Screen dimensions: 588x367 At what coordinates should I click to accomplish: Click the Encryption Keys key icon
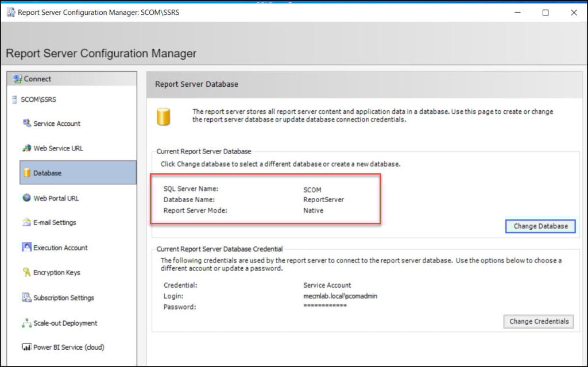tap(26, 272)
